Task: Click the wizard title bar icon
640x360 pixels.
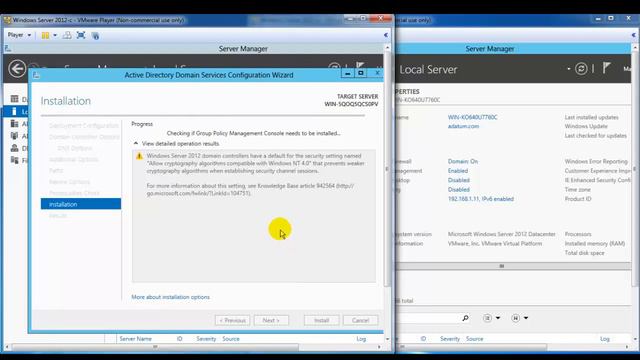Action: point(36,75)
